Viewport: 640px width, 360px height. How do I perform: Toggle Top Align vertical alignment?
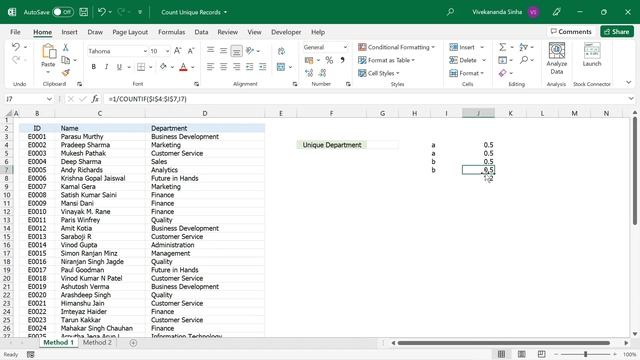pyautogui.click(x=210, y=51)
